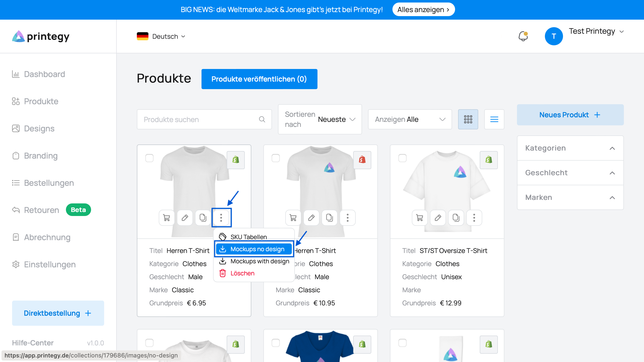Click Shopify badge on bottom-row logo product
This screenshot has width=644, height=362.
pos(489,344)
